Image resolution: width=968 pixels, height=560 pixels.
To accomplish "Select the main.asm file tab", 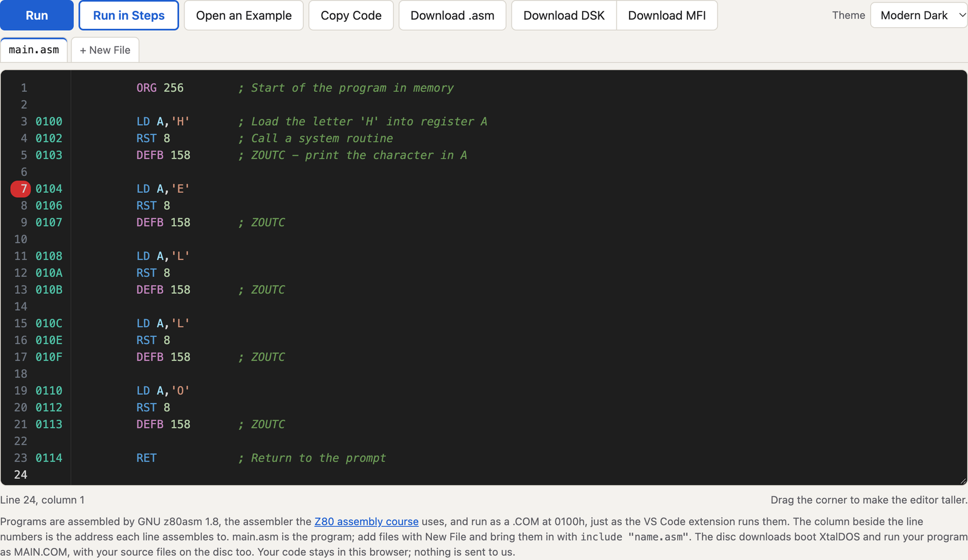I will pos(34,50).
